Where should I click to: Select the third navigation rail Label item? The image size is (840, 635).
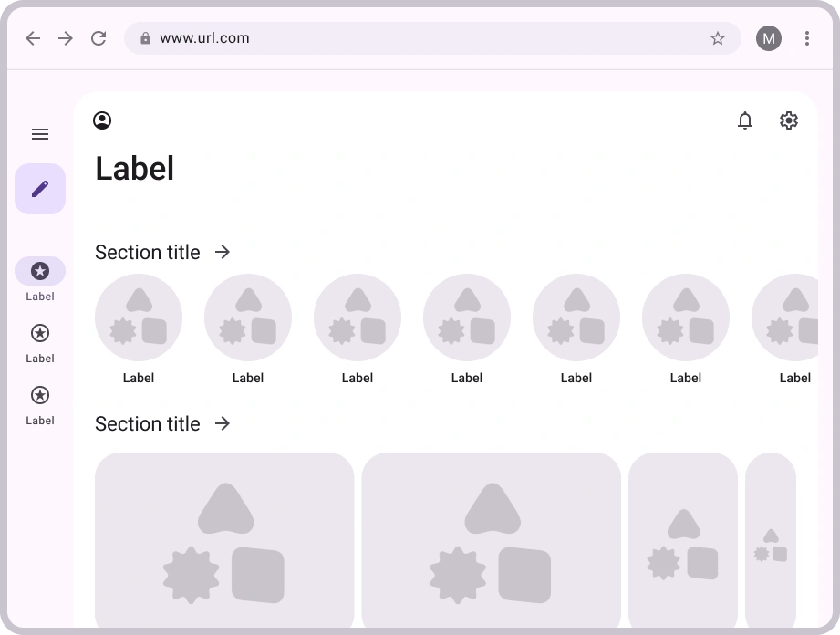(40, 395)
